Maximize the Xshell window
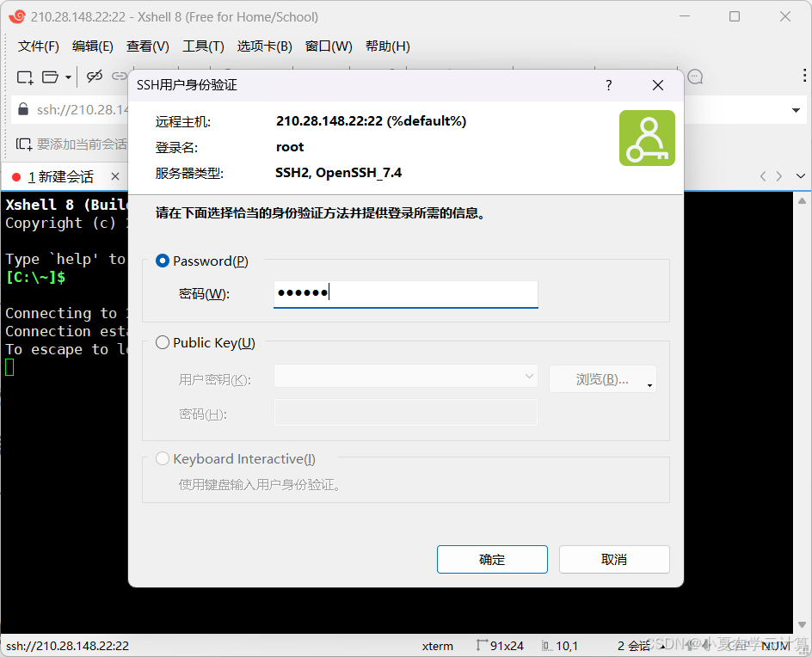This screenshot has width=812, height=657. click(x=735, y=16)
